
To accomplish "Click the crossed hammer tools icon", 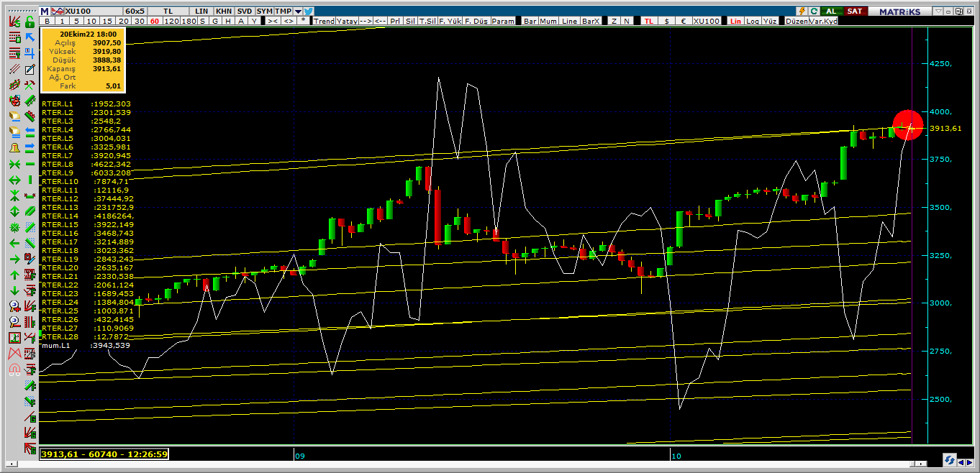I will pyautogui.click(x=30, y=86).
